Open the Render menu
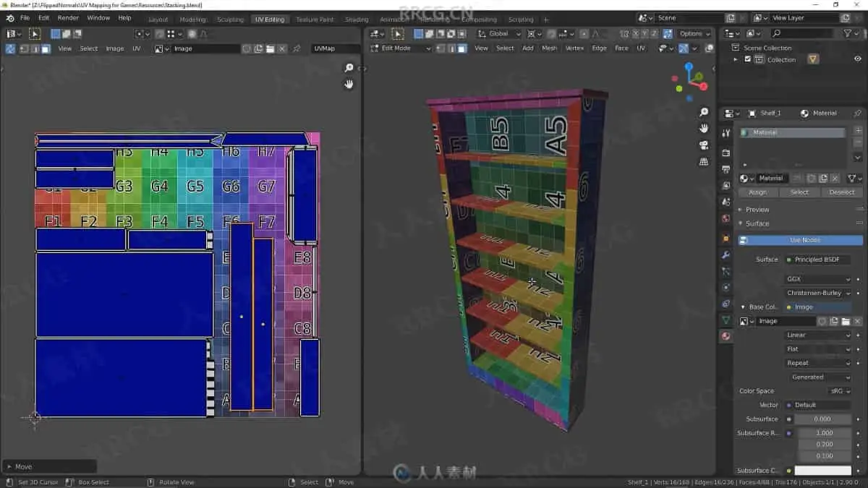 (x=68, y=17)
